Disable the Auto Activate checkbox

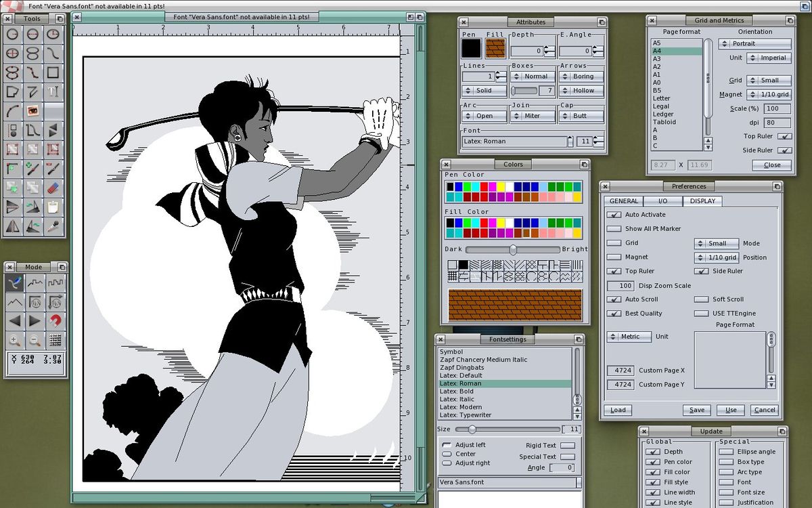[614, 215]
